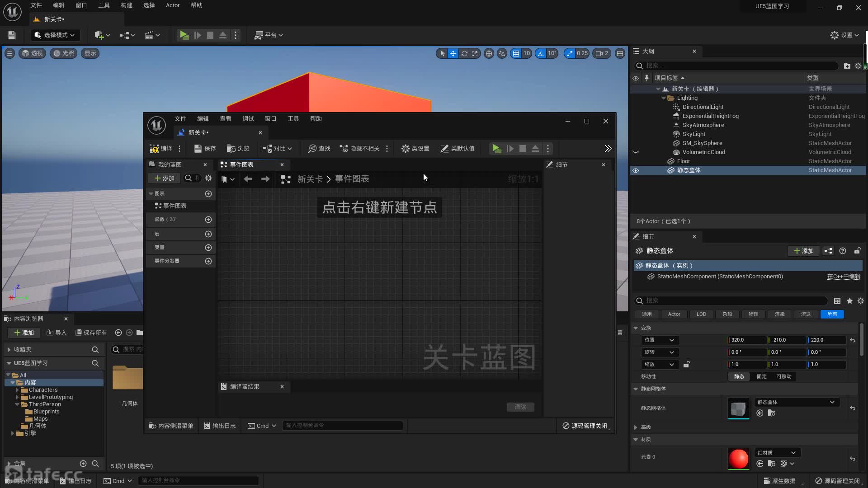The image size is (868, 488).
Task: Click the red material color swatch
Action: [x=738, y=458]
